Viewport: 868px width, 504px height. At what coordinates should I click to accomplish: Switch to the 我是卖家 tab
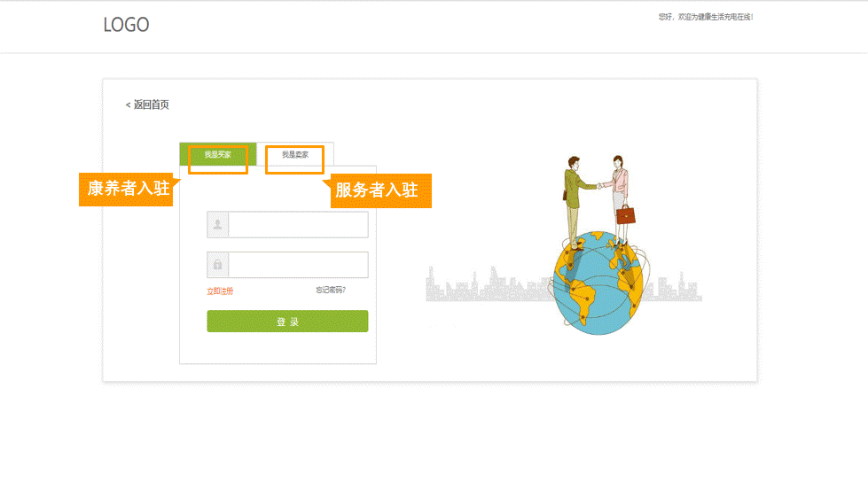click(295, 155)
